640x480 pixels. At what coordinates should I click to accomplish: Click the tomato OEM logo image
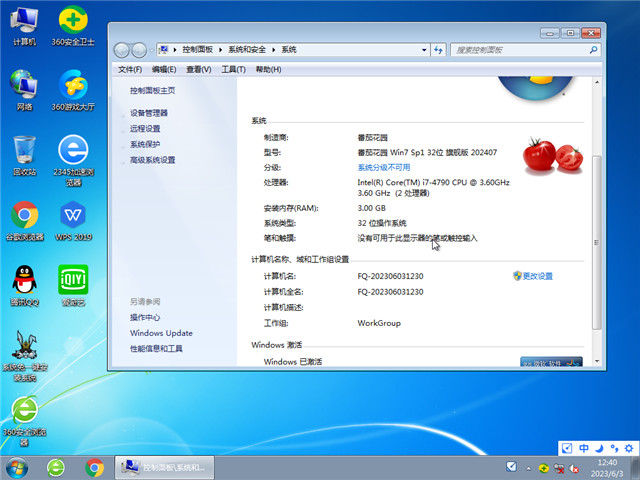coord(553,156)
